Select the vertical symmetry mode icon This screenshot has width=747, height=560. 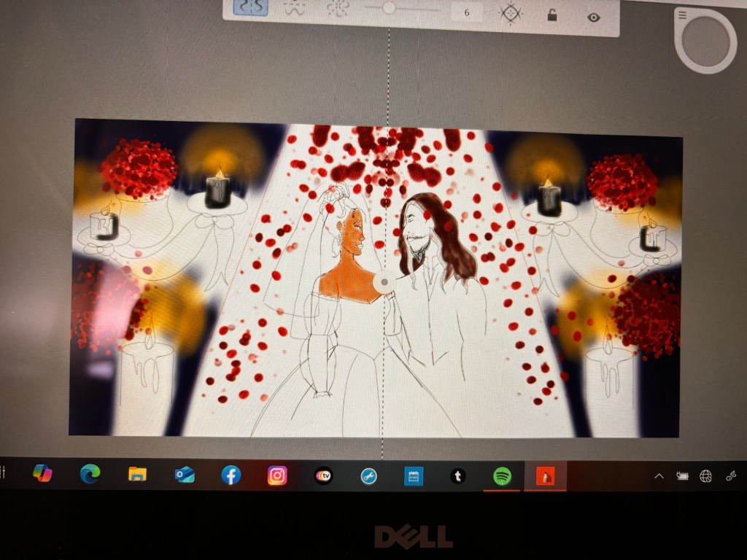click(x=251, y=7)
